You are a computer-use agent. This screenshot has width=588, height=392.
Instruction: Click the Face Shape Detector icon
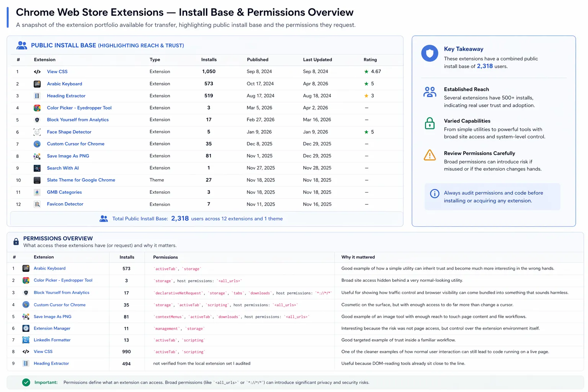pos(37,132)
